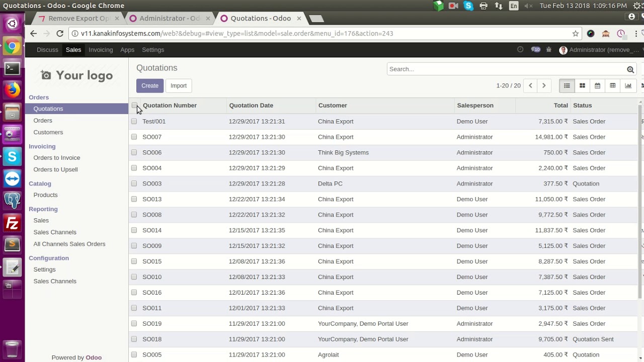Switch to the Remove Export tab
The height and width of the screenshot is (362, 644).
tap(79, 19)
